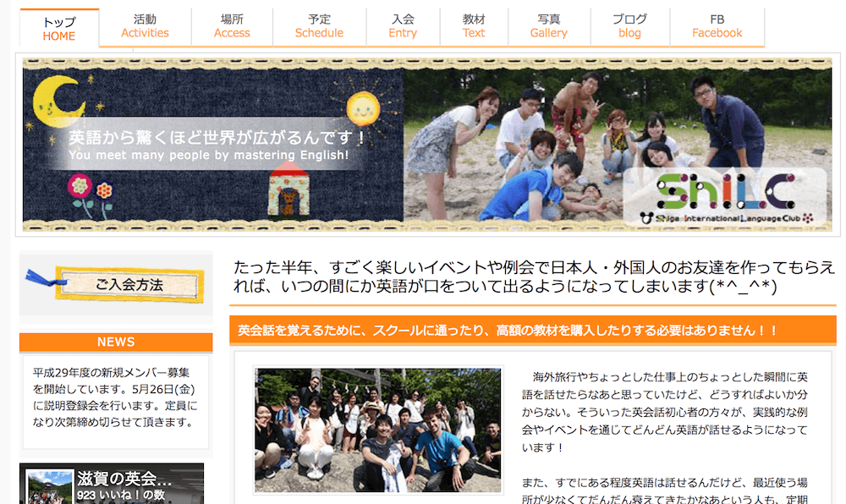846x504 pixels.
Task: Click the small house icon in banner
Action: coord(288,190)
